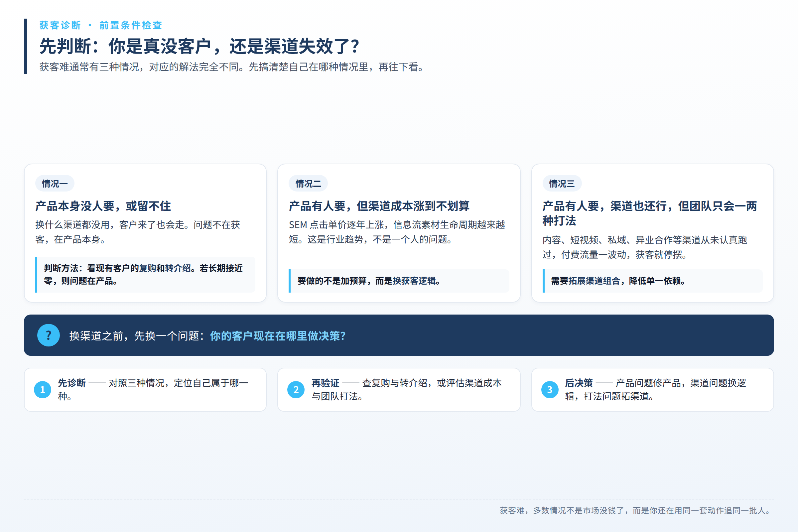
Task: Select the 情况一 tag pill
Action: tap(55, 184)
